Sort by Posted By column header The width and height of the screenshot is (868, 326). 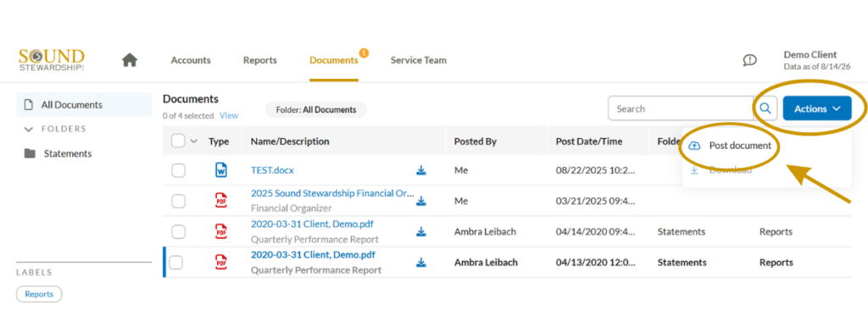coord(476,141)
